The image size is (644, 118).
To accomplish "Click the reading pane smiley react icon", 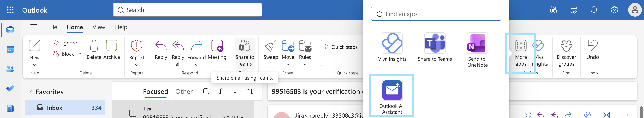I will (x=528, y=115).
